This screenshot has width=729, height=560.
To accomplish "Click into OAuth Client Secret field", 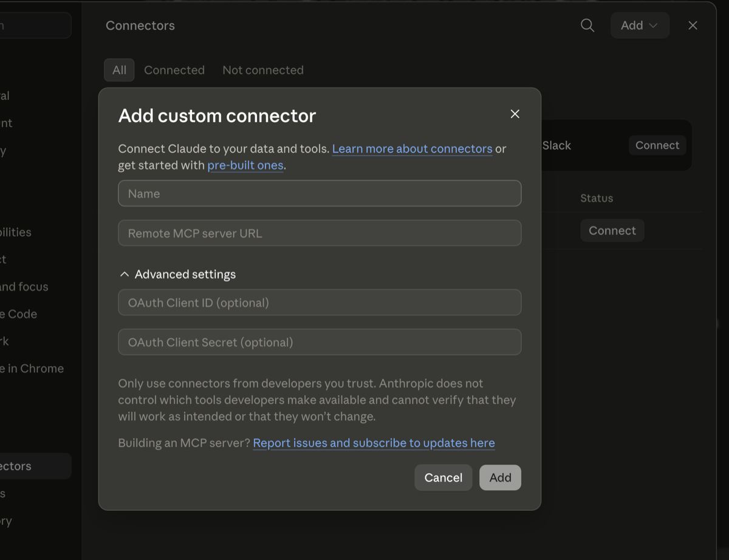I will point(320,343).
